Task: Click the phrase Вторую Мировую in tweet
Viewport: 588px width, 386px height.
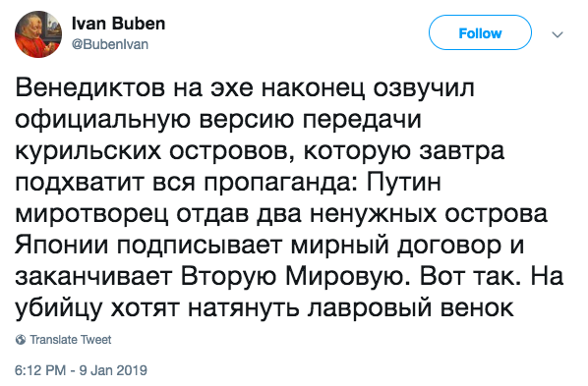Action: coord(297,278)
